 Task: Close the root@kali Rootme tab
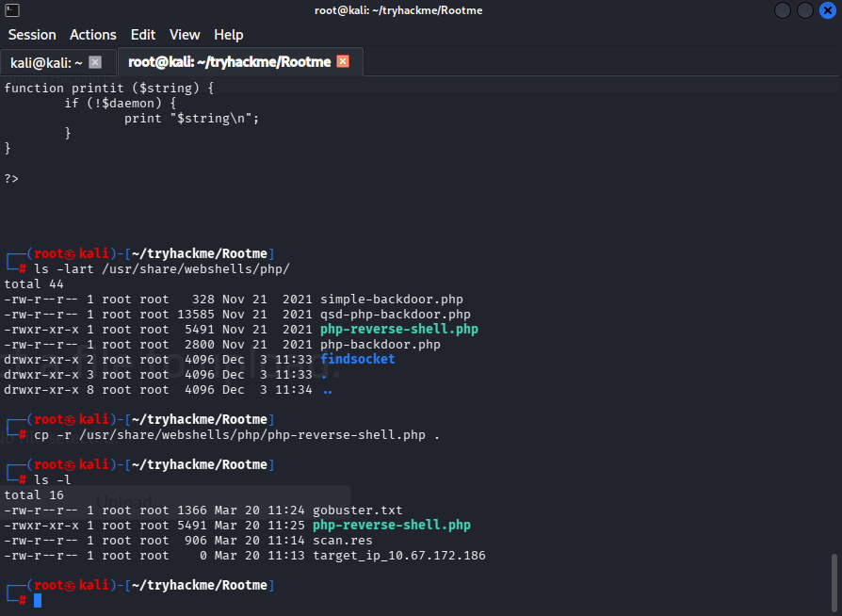pos(343,61)
